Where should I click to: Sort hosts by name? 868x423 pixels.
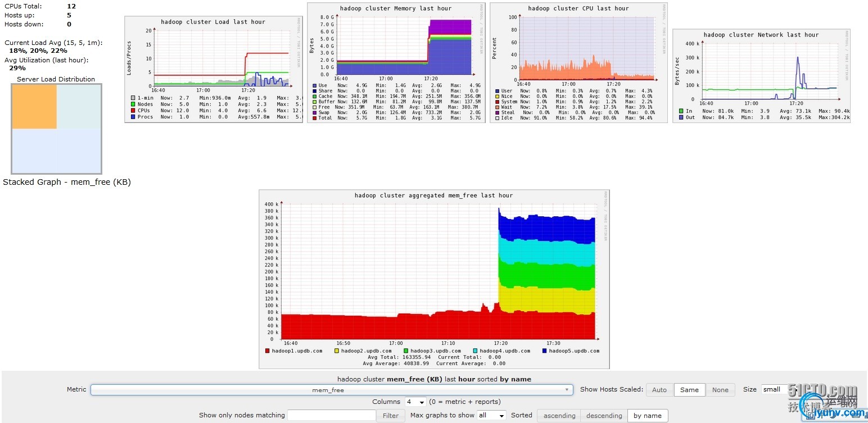coord(648,416)
